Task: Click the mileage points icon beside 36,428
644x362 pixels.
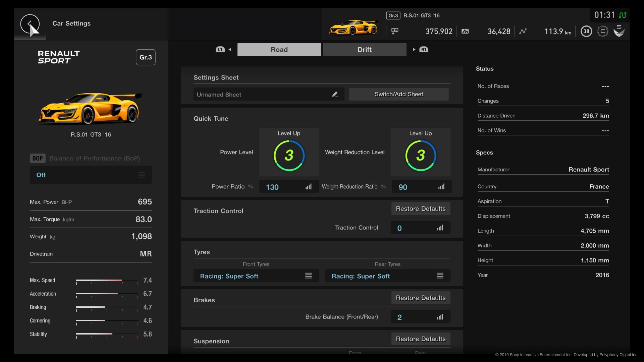Action: click(x=465, y=31)
